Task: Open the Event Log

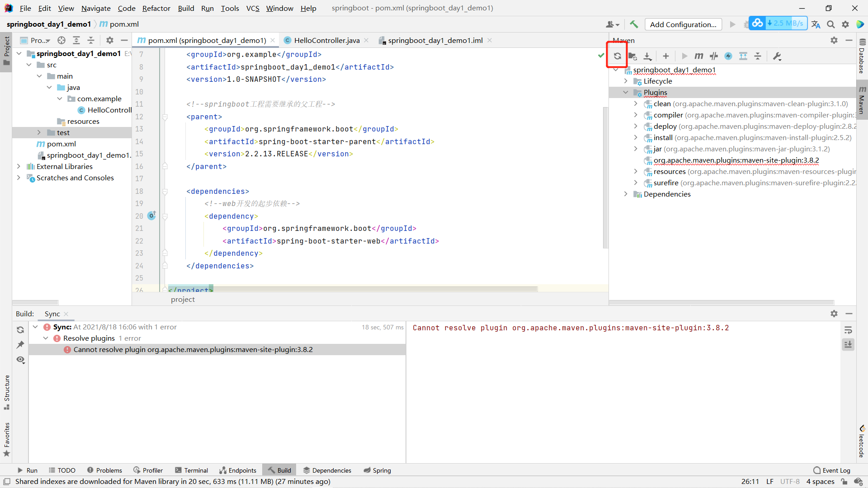Action: (x=831, y=470)
